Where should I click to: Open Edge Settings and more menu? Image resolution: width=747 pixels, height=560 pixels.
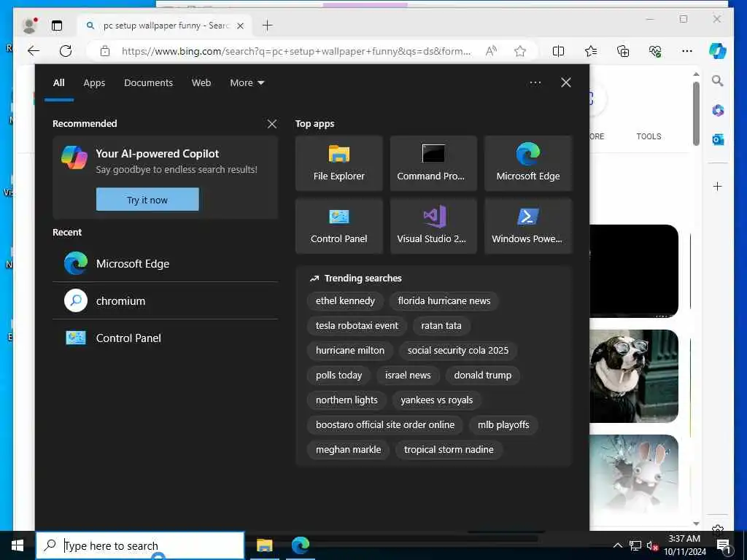[x=687, y=51]
